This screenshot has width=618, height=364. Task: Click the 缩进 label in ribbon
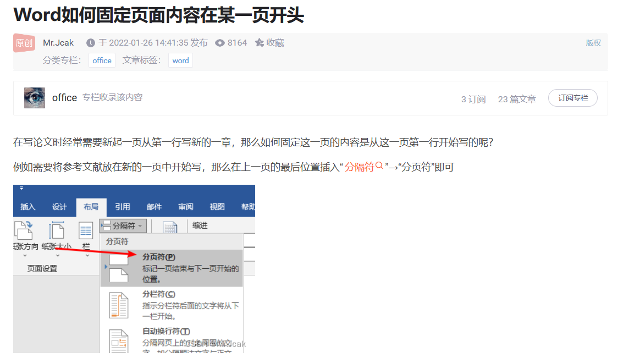pyautogui.click(x=200, y=225)
